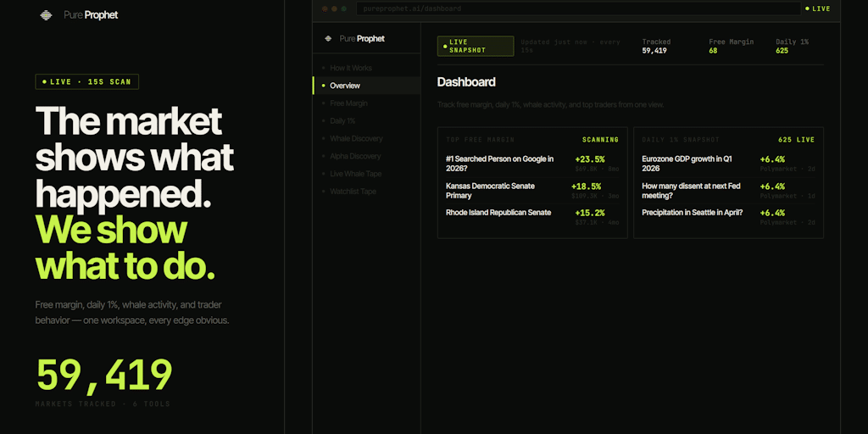868x434 pixels.
Task: Open How It Works in sidebar
Action: (350, 68)
